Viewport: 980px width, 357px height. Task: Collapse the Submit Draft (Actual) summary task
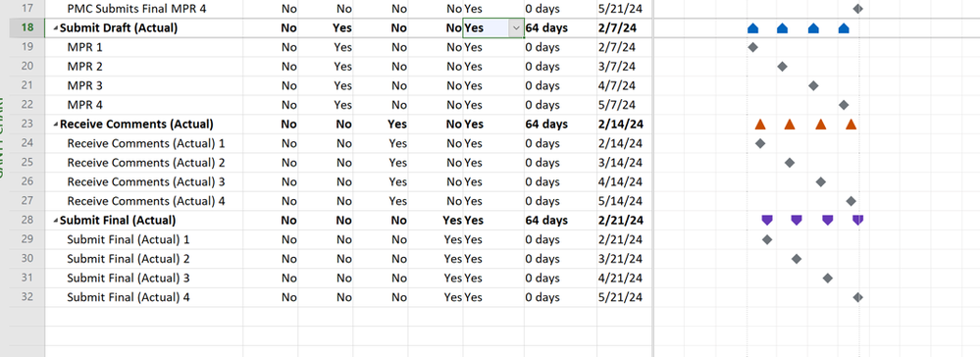[x=56, y=28]
